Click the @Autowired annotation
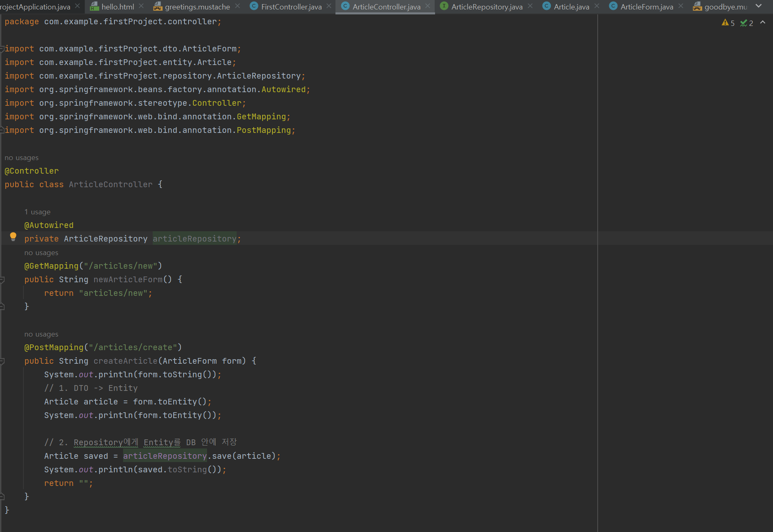The width and height of the screenshot is (773, 532). [49, 225]
